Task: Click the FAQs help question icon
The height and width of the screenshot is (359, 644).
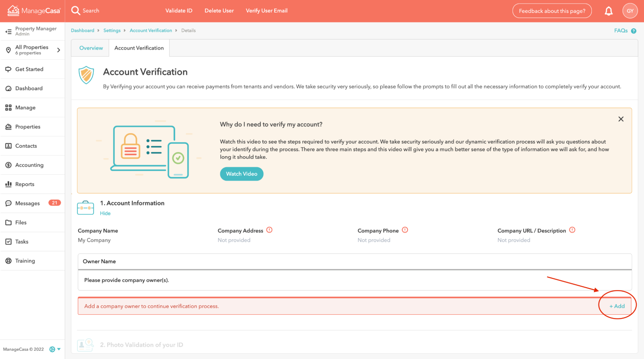Action: tap(634, 31)
